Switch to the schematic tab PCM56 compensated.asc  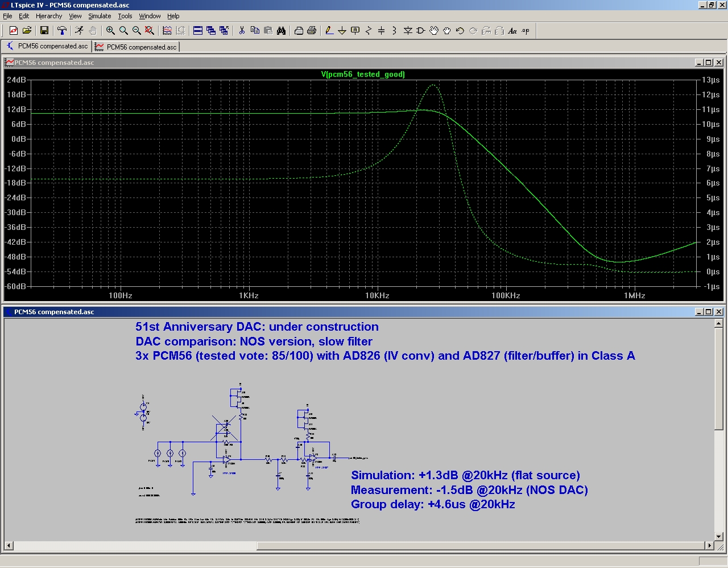(47, 46)
